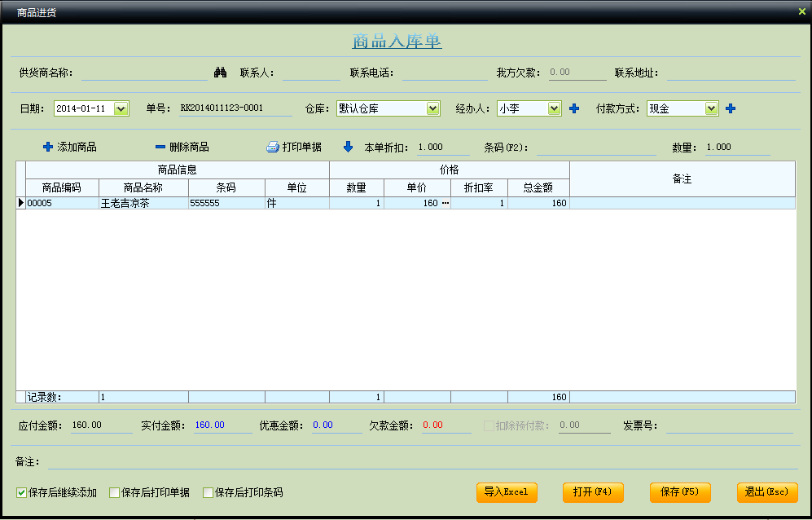Click the 打开(F4) button
The image size is (812, 520).
593,492
